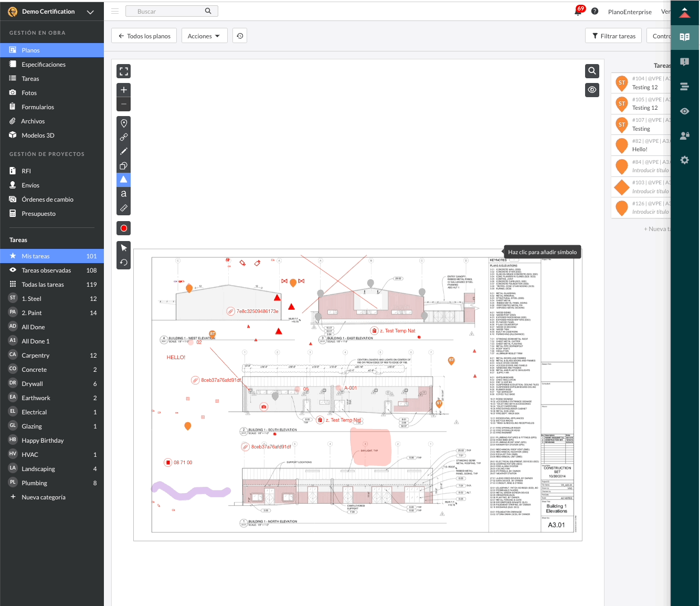Open search on the plan viewer
This screenshot has width=700, height=606.
[x=592, y=71]
